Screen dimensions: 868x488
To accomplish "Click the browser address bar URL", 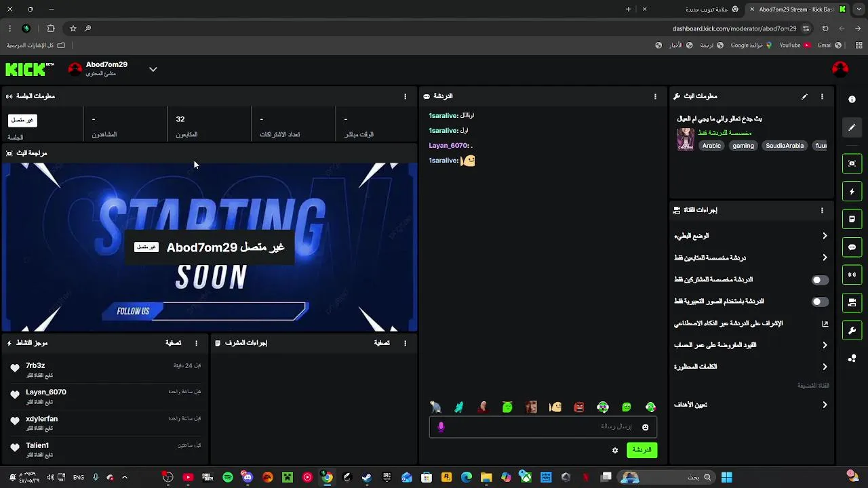I will pos(734,28).
